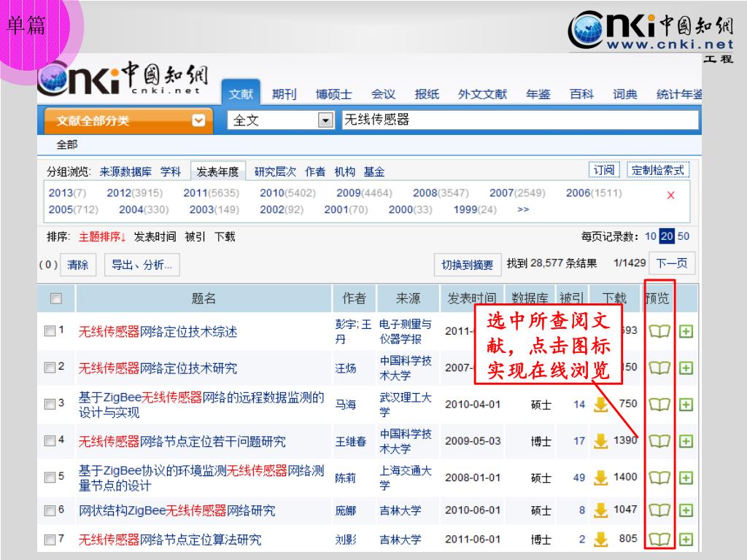
Task: Open the 外文文献 tab
Action: 483,94
